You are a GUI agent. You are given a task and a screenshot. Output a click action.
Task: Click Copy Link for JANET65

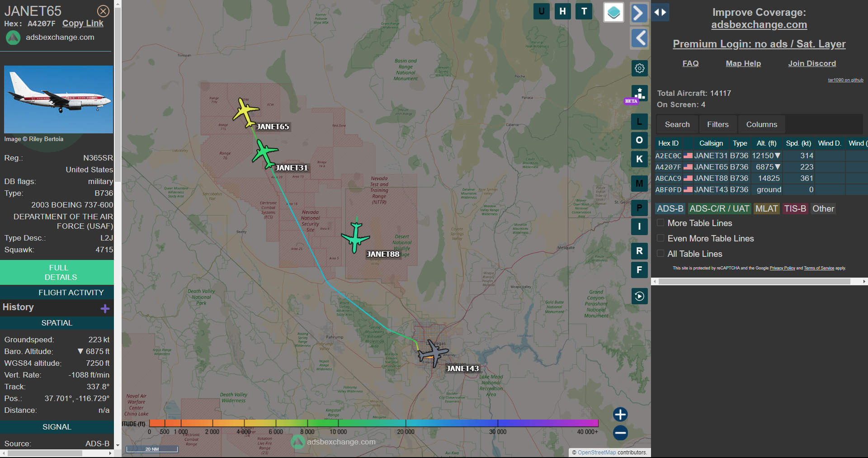83,23
